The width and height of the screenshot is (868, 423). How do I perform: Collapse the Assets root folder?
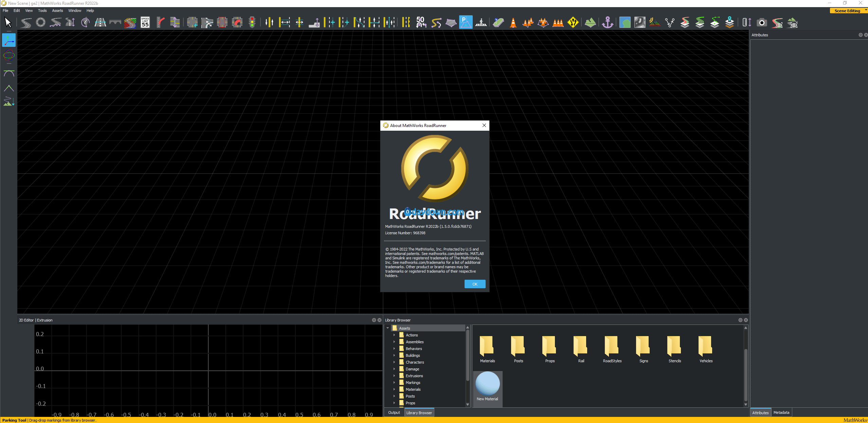(x=387, y=328)
